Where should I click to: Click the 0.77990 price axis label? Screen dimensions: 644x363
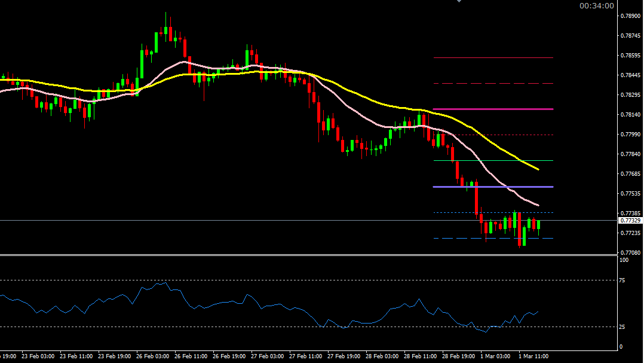tap(630, 135)
